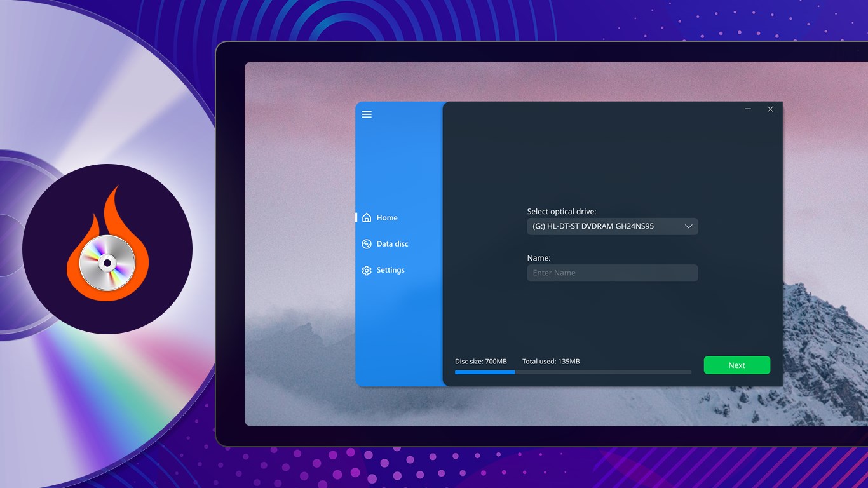Image resolution: width=868 pixels, height=488 pixels.
Task: Click the 'Disc size: 700MB' text
Action: pos(481,362)
